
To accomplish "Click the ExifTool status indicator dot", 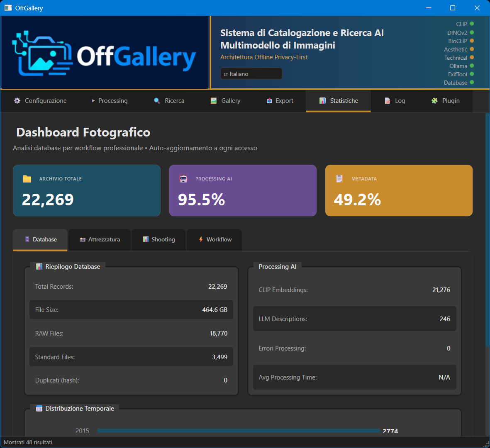I will click(472, 74).
